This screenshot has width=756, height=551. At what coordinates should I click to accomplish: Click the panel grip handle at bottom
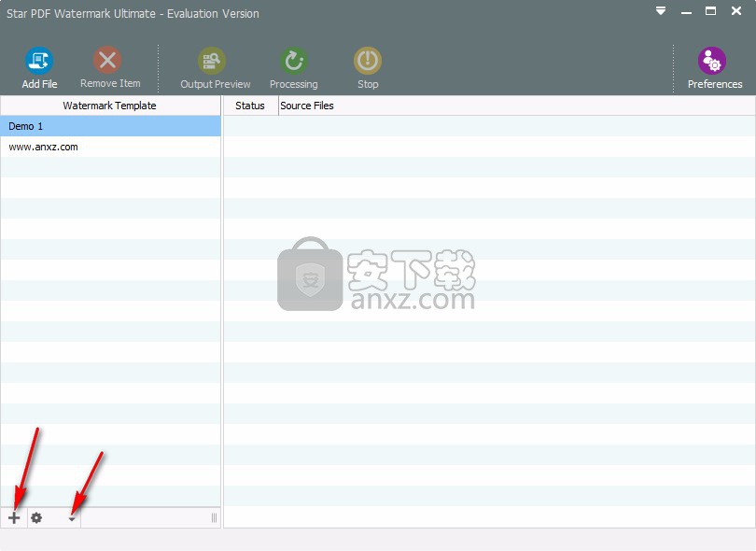[214, 518]
